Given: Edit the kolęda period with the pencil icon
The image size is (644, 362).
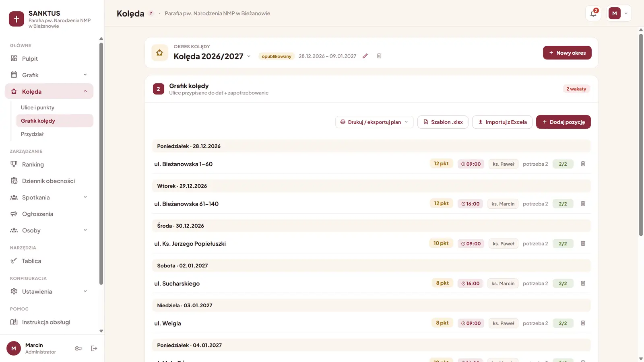Looking at the screenshot, I should [365, 56].
